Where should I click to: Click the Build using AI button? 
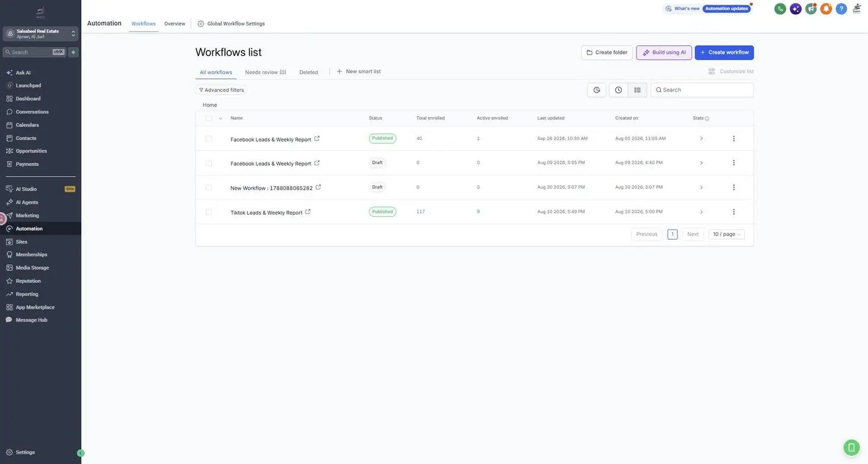664,53
